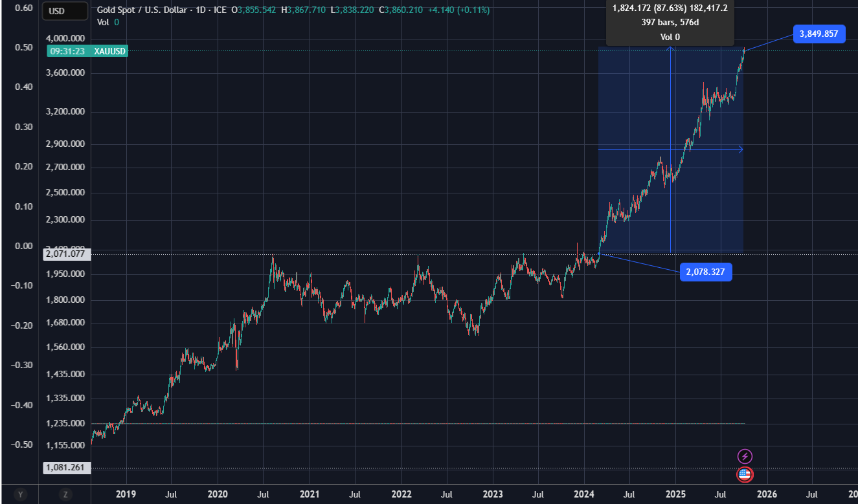Select the 3,849.857 price callout label
The image size is (858, 504).
(x=819, y=34)
